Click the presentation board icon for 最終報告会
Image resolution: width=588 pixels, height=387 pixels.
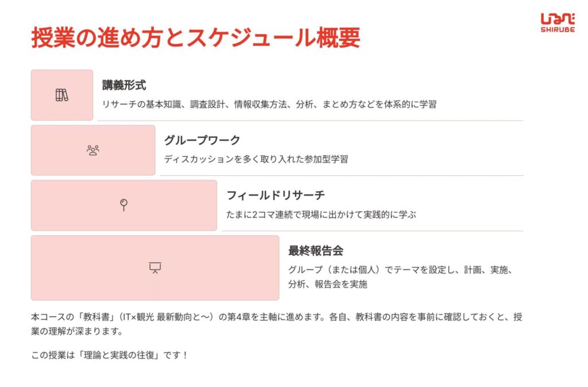click(155, 268)
